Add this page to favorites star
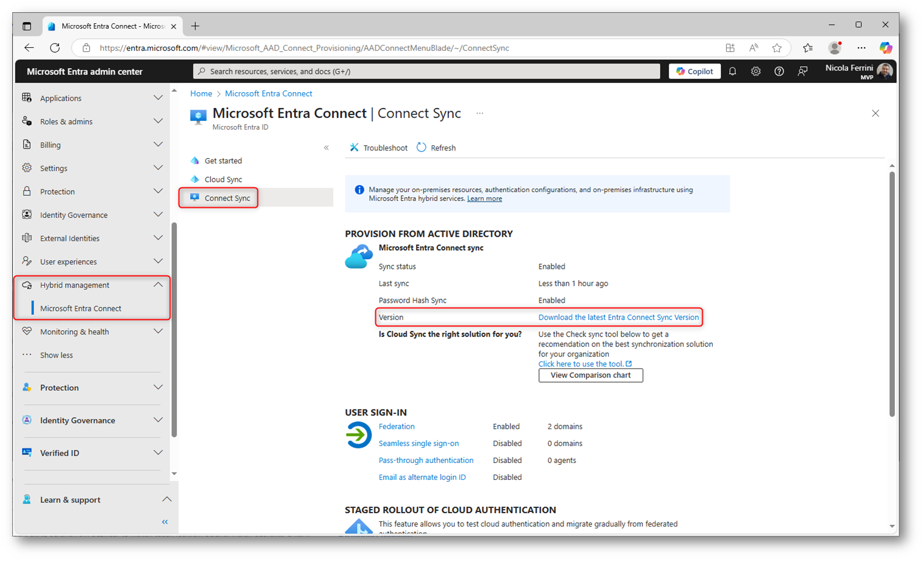The width and height of the screenshot is (924, 561). click(776, 48)
